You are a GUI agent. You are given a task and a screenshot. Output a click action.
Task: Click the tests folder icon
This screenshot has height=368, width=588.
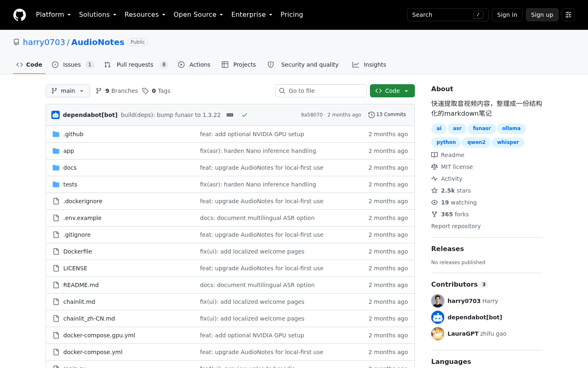(56, 184)
